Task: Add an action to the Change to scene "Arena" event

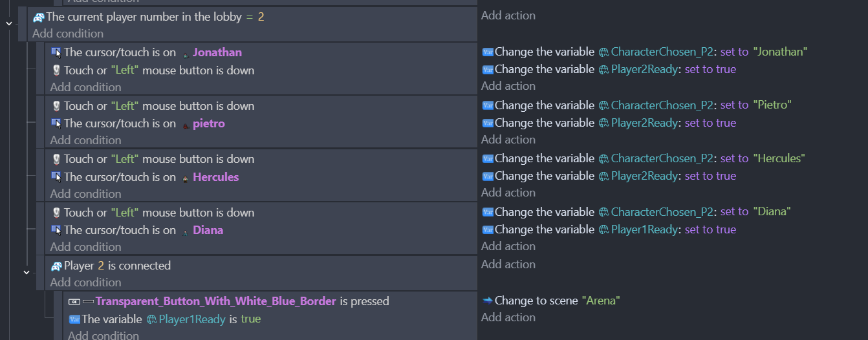Action: click(x=508, y=317)
